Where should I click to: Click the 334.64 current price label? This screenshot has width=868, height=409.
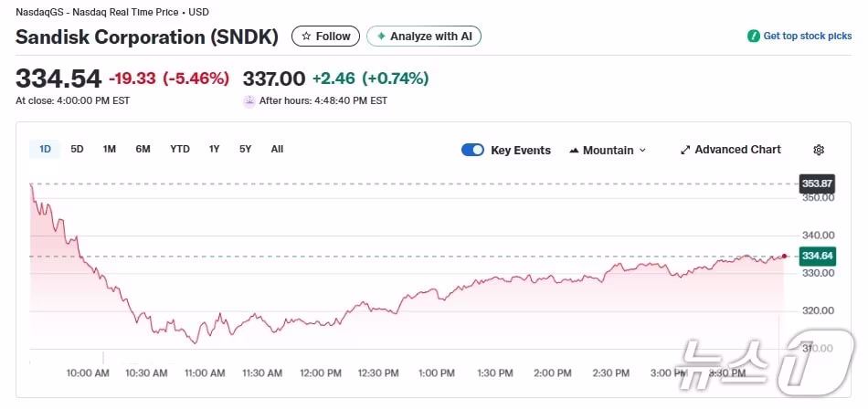point(817,256)
